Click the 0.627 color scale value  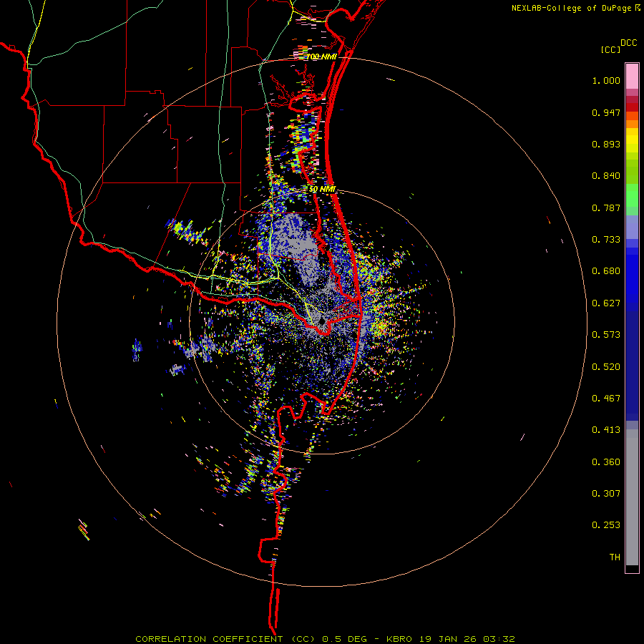click(606, 303)
